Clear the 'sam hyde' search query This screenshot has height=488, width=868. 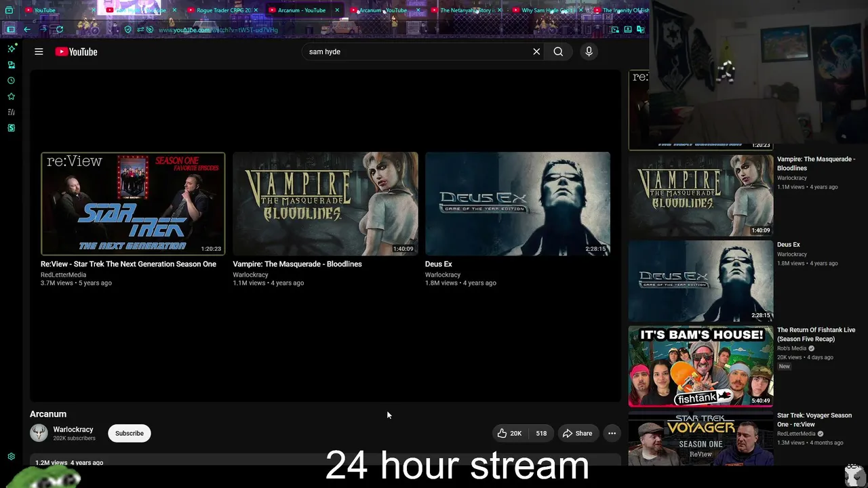[x=536, y=52]
